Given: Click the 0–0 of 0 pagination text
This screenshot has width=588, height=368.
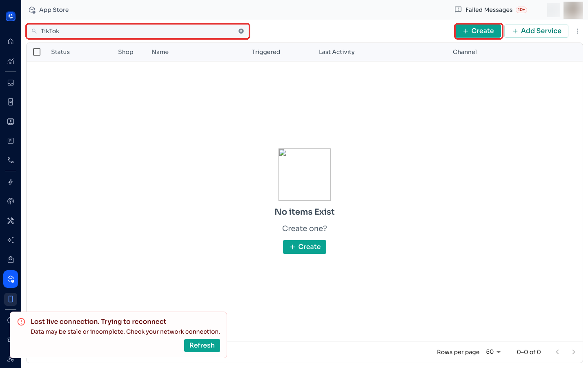Looking at the screenshot, I should 529,352.
